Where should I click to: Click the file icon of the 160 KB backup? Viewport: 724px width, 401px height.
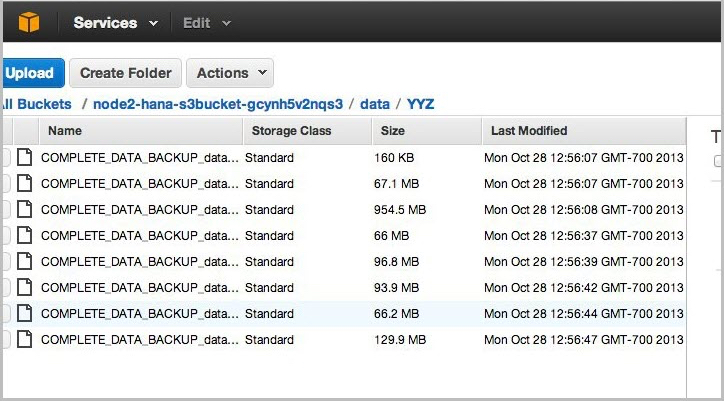click(x=24, y=157)
